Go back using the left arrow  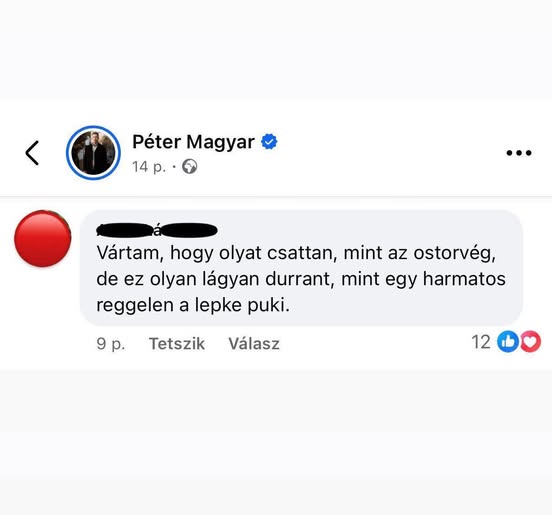pyautogui.click(x=32, y=153)
